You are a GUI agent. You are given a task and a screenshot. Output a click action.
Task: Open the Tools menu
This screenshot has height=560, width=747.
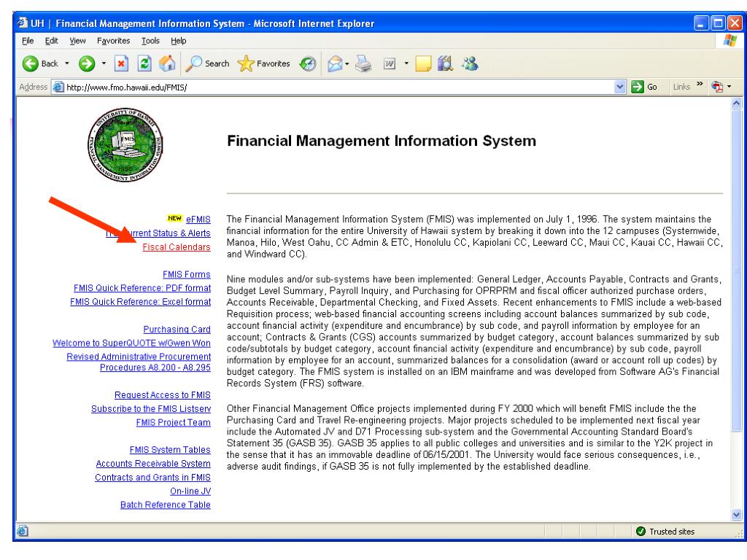(150, 41)
